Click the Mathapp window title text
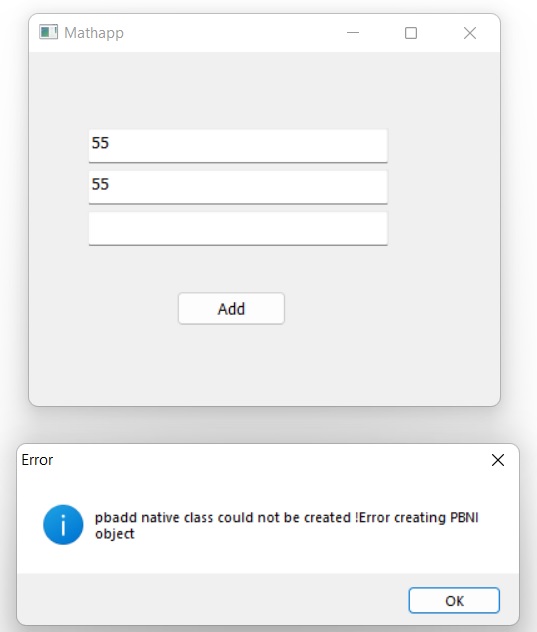 (94, 33)
